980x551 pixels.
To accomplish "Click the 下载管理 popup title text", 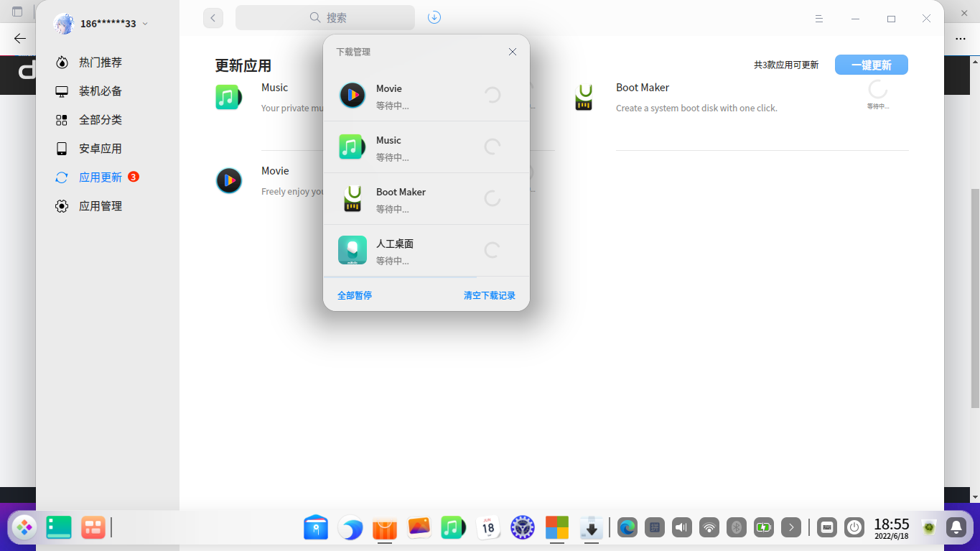I will (353, 52).
